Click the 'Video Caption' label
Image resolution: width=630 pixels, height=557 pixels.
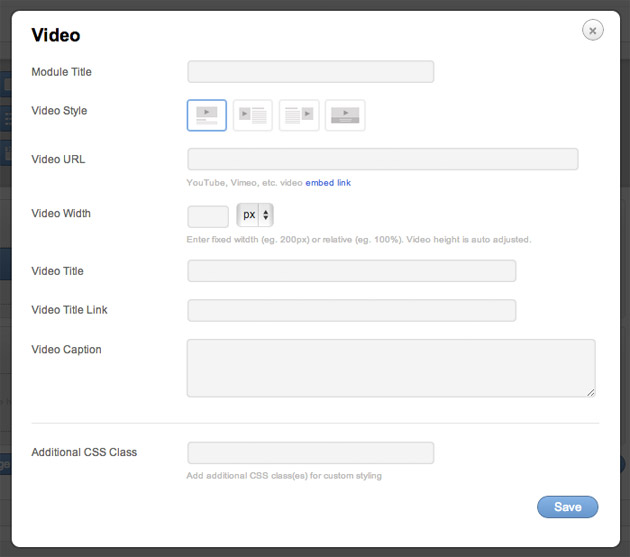tap(66, 350)
